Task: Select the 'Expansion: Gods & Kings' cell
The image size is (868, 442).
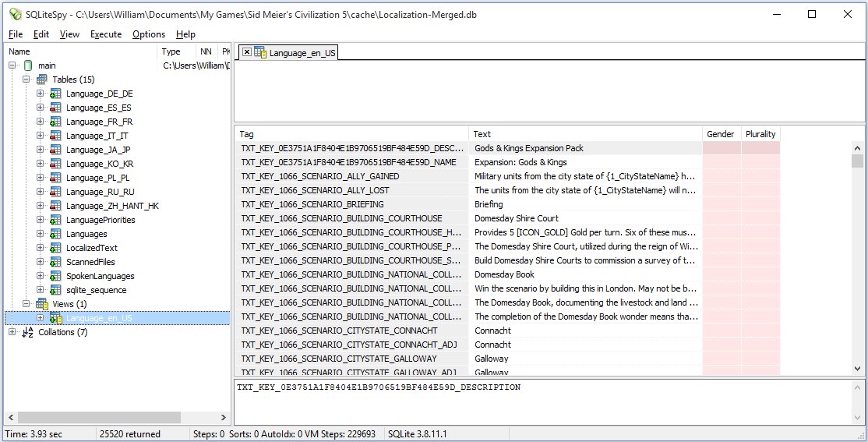Action: pyautogui.click(x=586, y=162)
